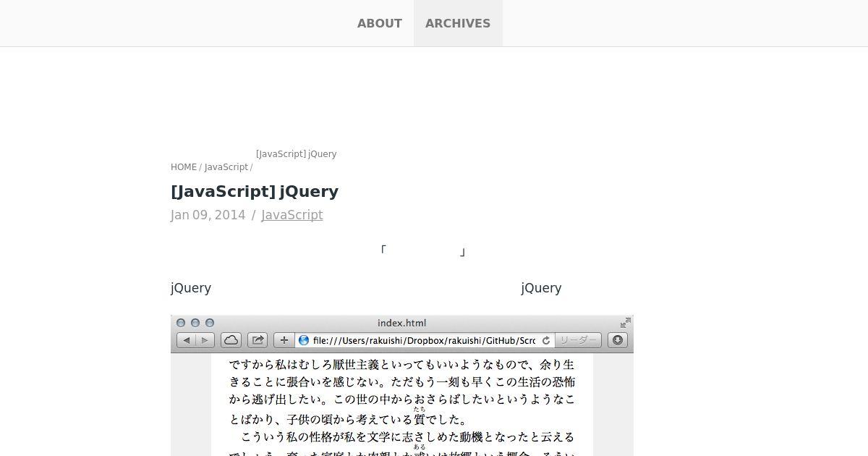Click the 'Jan 09, 2014' post date

208,215
